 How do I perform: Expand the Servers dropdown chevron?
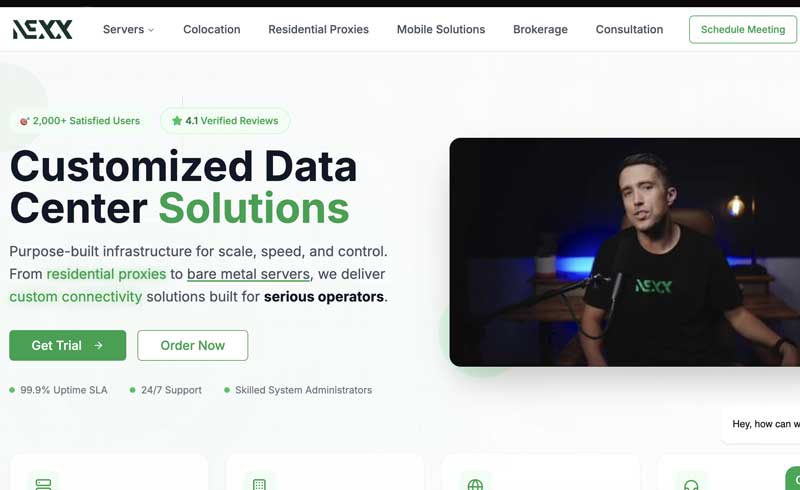[x=151, y=30]
